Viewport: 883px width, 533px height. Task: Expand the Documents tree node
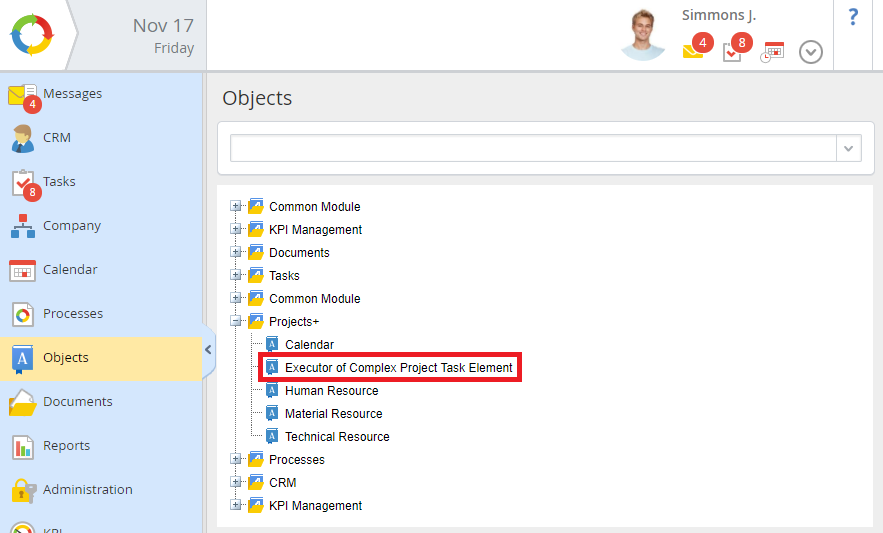(236, 253)
